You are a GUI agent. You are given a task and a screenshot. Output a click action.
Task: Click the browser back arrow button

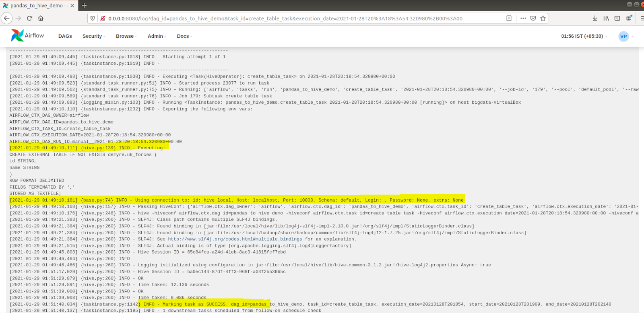point(7,18)
